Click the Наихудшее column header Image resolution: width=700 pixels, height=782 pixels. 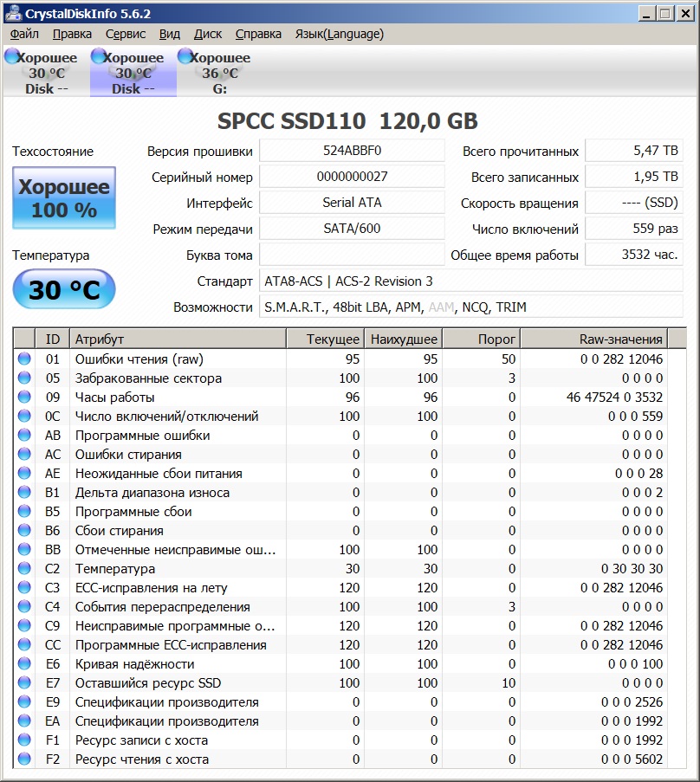coord(404,339)
